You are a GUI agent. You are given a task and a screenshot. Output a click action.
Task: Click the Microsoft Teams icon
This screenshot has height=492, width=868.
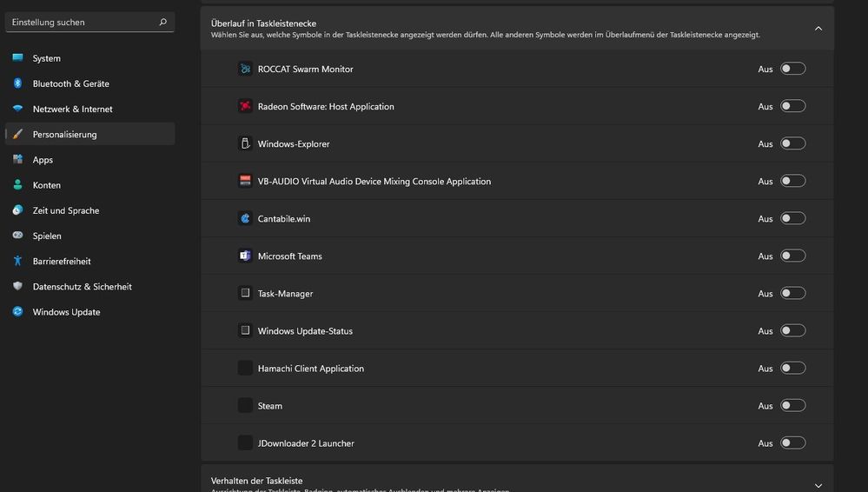click(245, 256)
